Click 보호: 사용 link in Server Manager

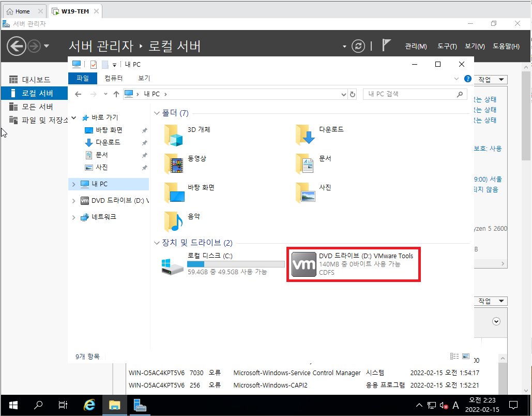(488, 148)
